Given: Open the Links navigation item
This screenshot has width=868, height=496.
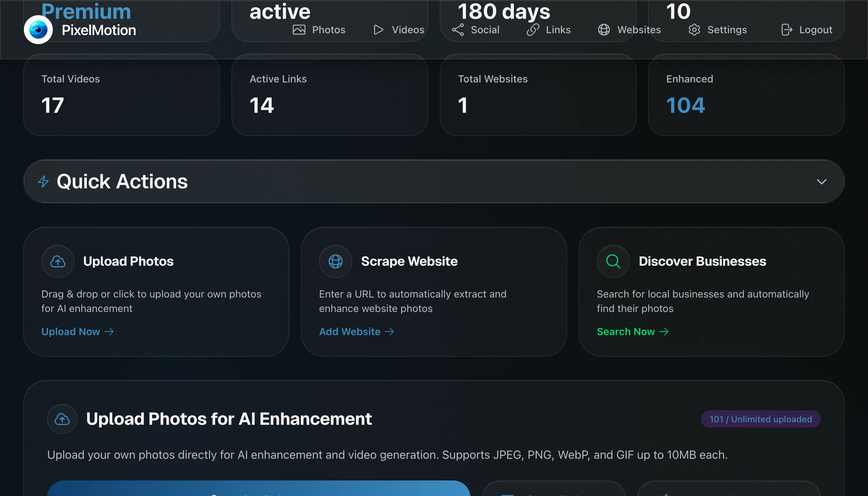Looking at the screenshot, I should (x=549, y=30).
